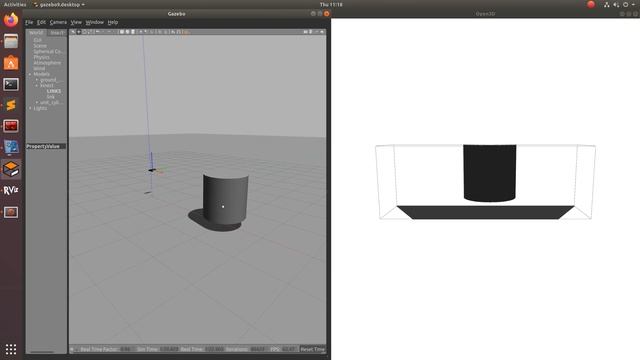
Task: Select the arrow selection mode tool in Gazebo toolbar
Action: point(73,32)
